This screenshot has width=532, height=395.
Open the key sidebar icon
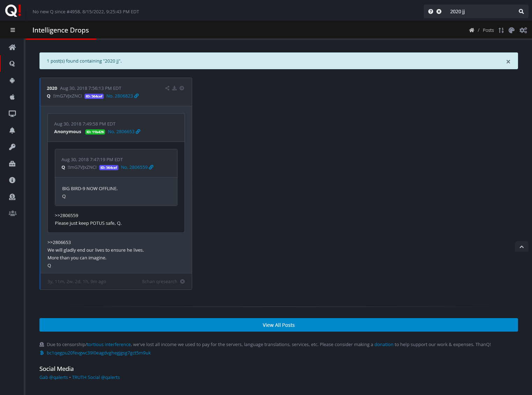pyautogui.click(x=12, y=147)
